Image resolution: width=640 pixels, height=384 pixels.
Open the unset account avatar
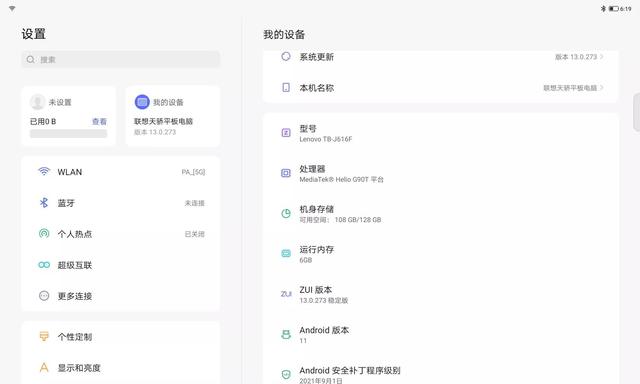click(37, 102)
